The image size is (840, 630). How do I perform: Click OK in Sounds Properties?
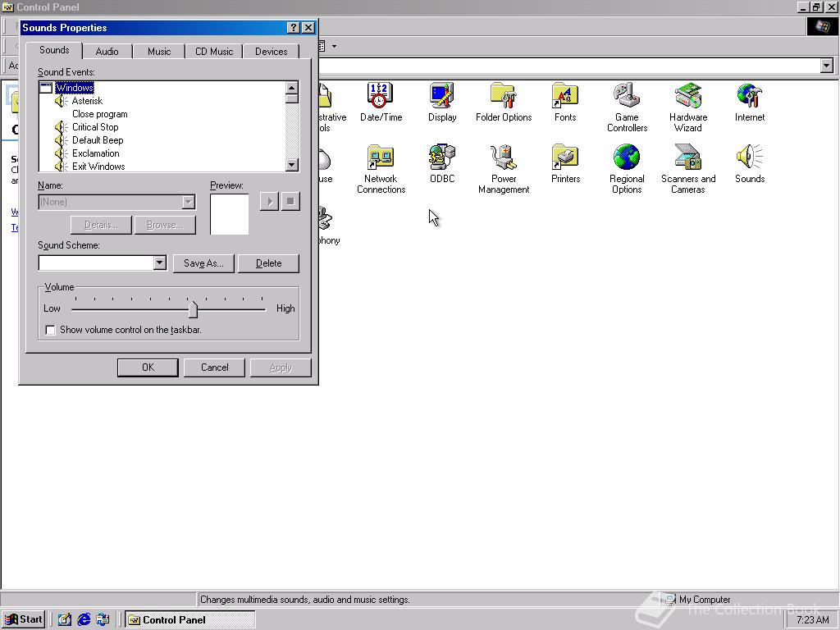click(148, 367)
